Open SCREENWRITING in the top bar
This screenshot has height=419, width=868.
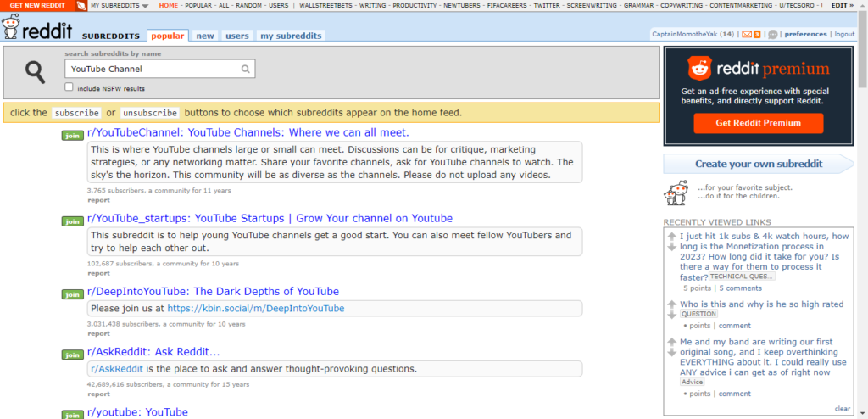click(x=592, y=6)
